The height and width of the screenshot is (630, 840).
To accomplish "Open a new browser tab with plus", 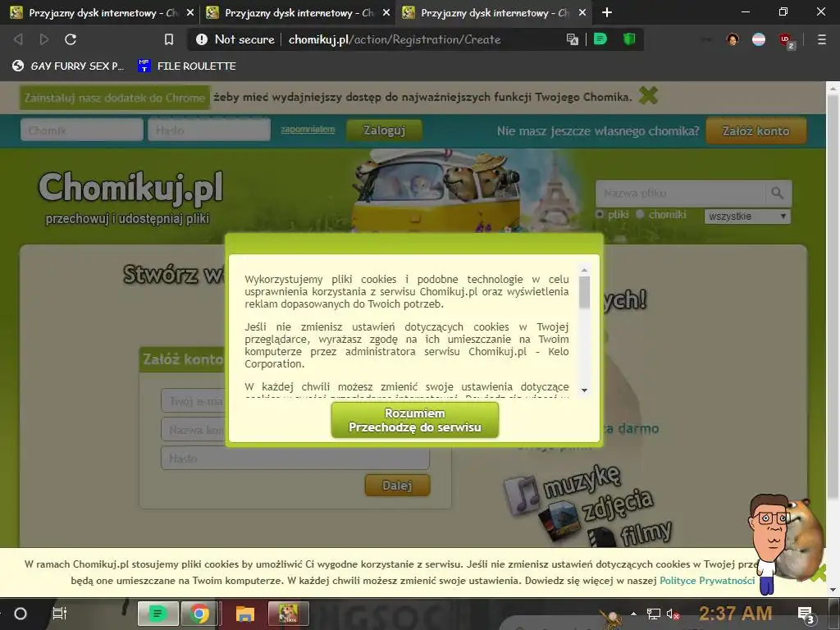I will [606, 12].
